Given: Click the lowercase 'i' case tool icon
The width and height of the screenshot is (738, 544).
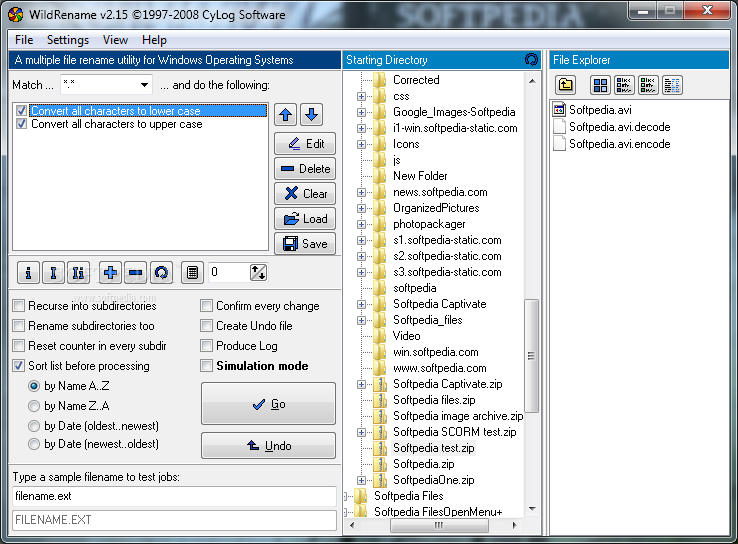Looking at the screenshot, I should click(x=28, y=272).
